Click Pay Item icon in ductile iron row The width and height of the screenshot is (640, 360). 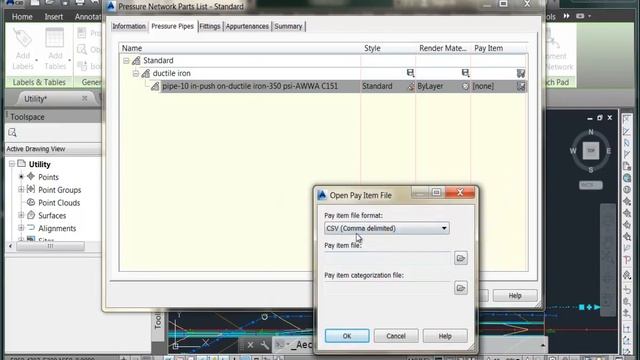tap(521, 73)
